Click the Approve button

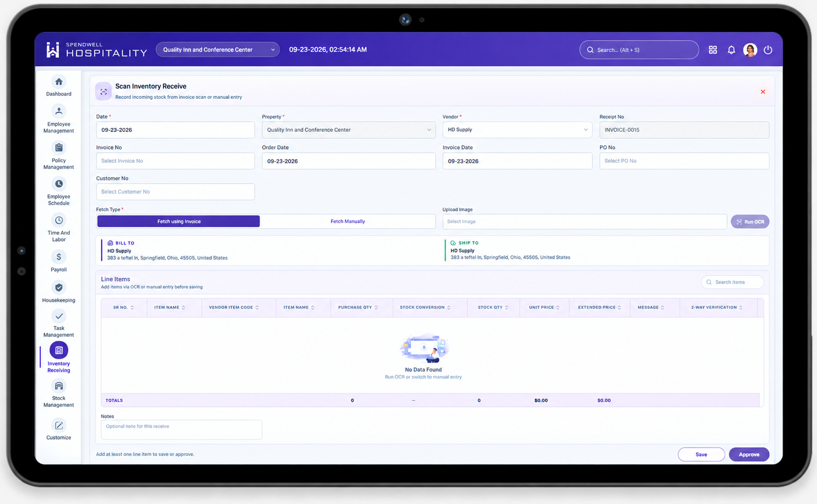click(749, 454)
